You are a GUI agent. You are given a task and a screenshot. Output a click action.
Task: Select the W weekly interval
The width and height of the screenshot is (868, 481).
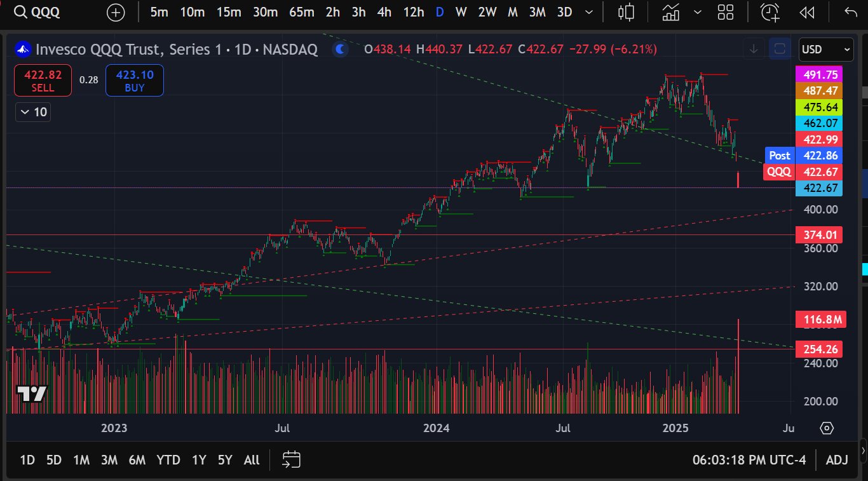click(x=461, y=11)
